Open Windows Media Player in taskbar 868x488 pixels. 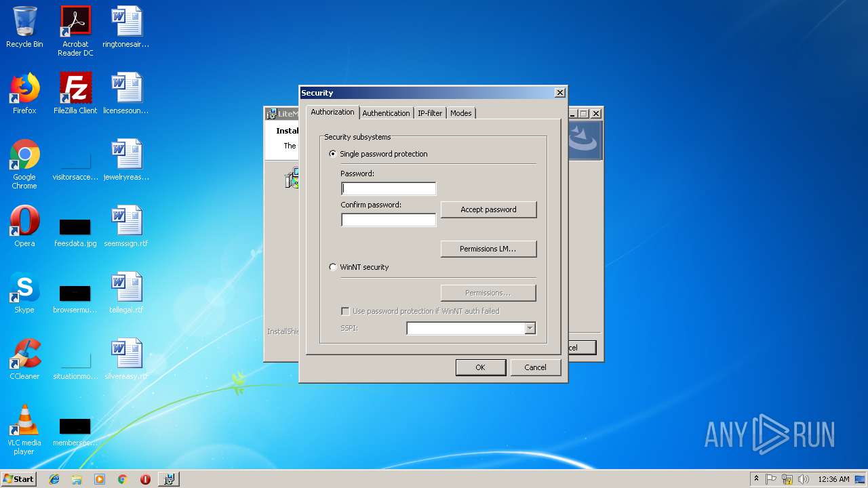click(100, 479)
